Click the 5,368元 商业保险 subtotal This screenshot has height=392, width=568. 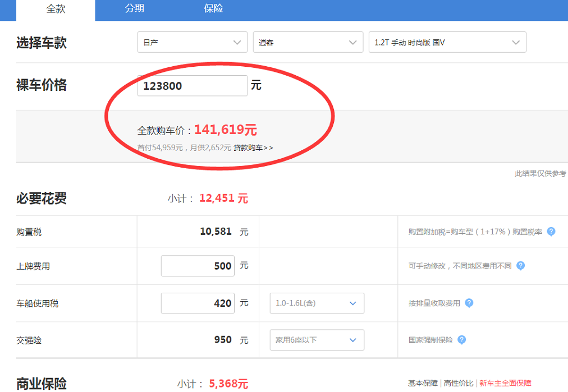coord(228,384)
